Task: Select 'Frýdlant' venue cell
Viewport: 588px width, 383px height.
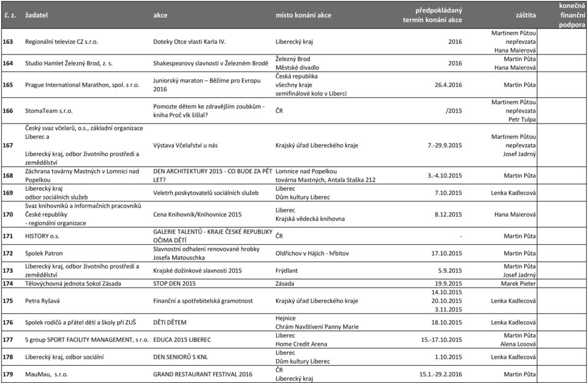Action: coord(287,270)
